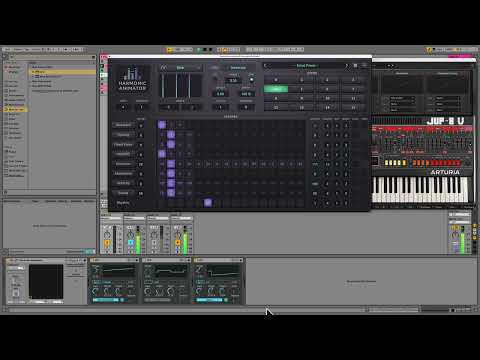
Task: Select the highlighted Plug-ins category in Live's browser
Action: [x=16, y=109]
